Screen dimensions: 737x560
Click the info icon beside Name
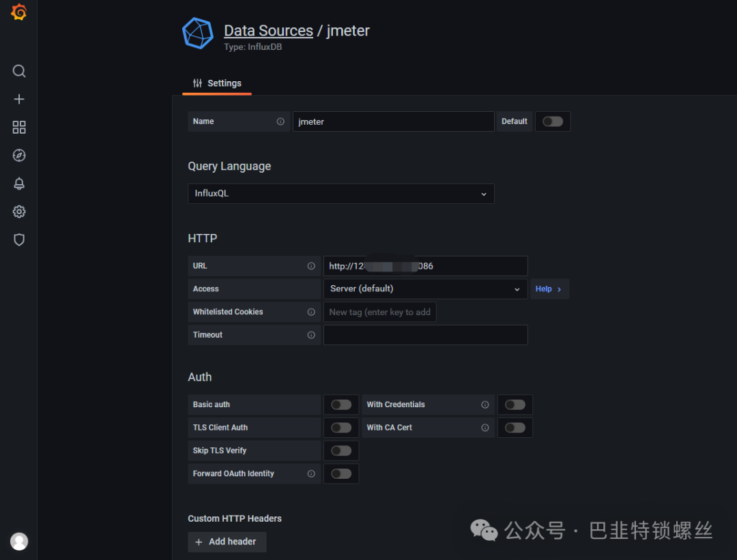pos(280,121)
